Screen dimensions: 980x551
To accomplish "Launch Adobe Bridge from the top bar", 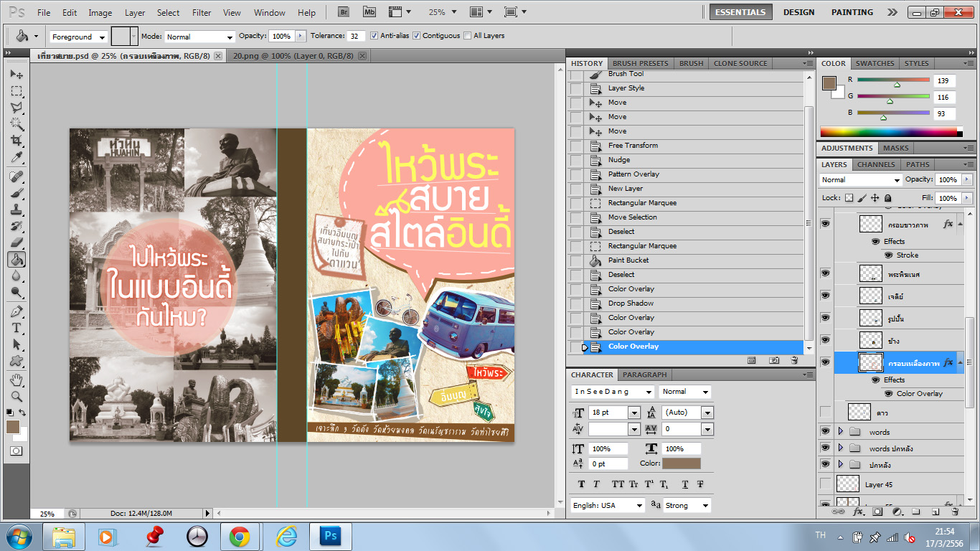I will 344,12.
